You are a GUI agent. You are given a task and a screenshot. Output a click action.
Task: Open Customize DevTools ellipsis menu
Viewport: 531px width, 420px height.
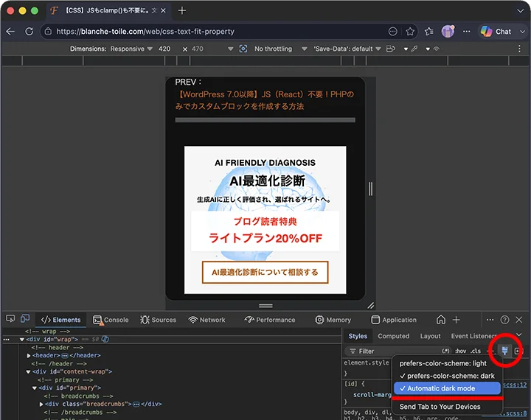[490, 320]
